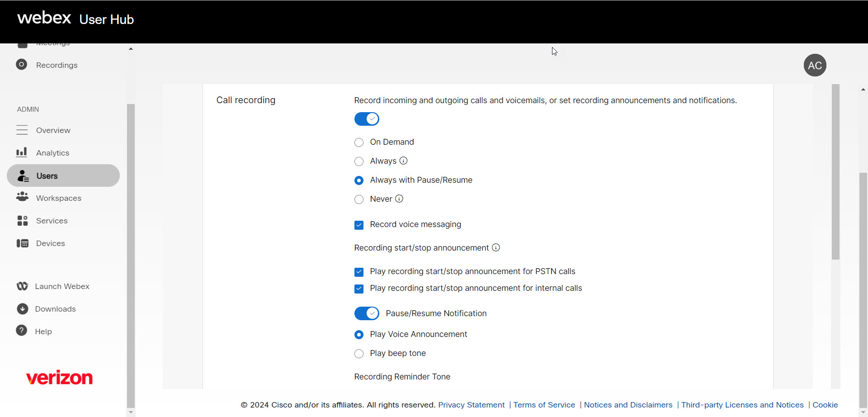Click the Recording Reminder Tone label
The image size is (868, 417).
[x=402, y=377]
